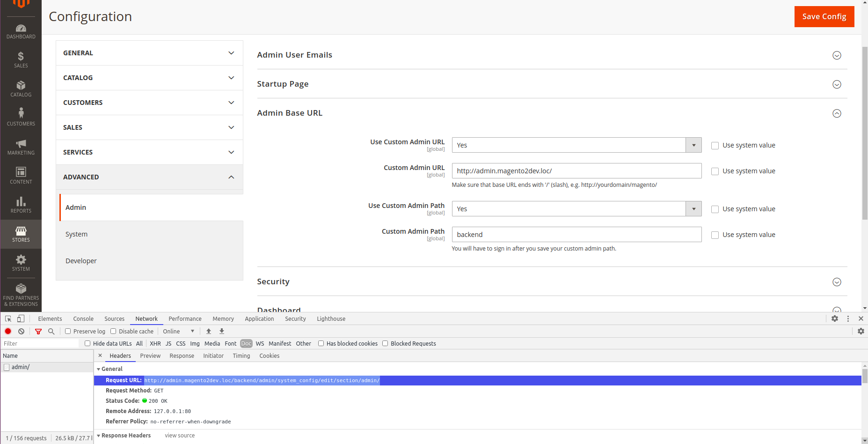Switch to the Console tab in DevTools
The height and width of the screenshot is (444, 868).
[83, 318]
